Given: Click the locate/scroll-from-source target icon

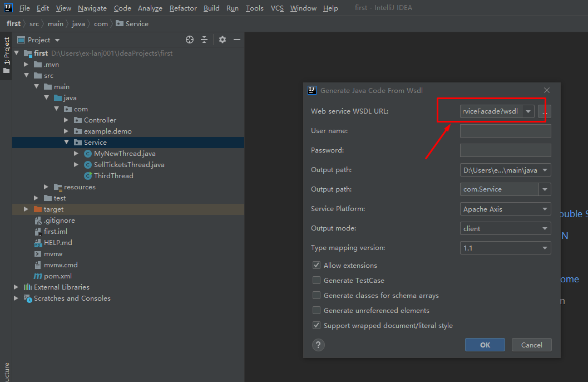Looking at the screenshot, I should (190, 40).
